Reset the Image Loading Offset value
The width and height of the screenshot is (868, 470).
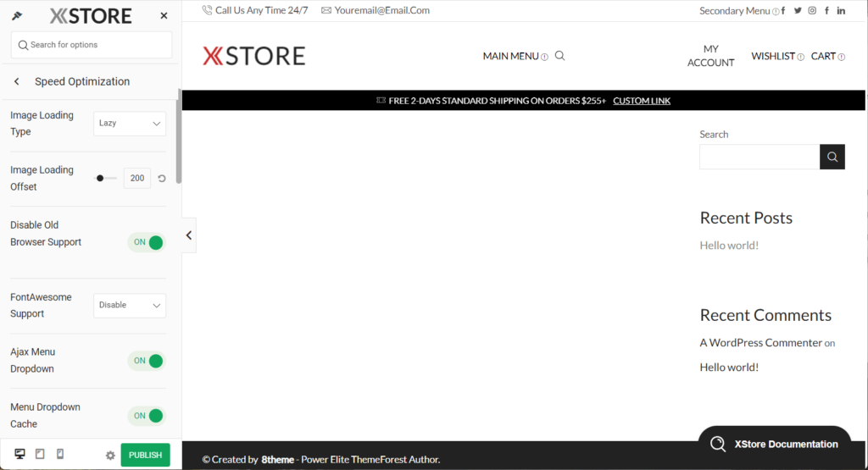tap(162, 178)
